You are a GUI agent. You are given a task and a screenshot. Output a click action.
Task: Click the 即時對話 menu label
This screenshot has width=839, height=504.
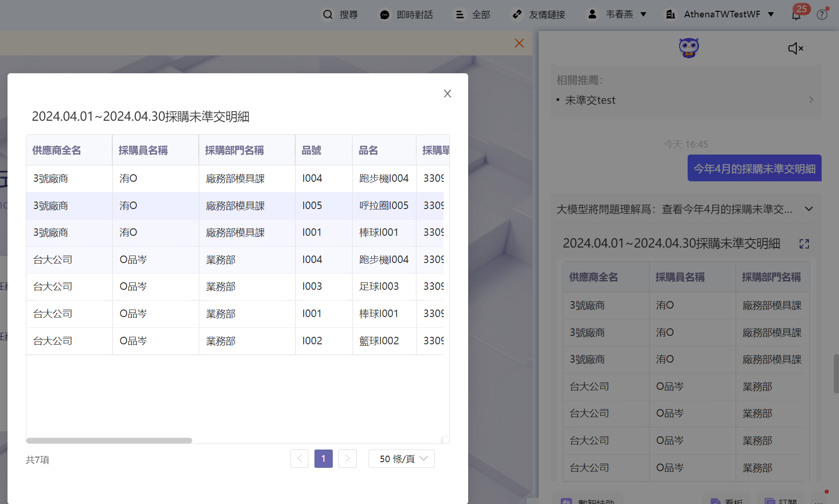click(x=415, y=15)
